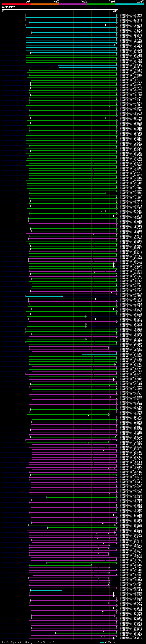Pick the UniRef100_Q3LVL4 entry

coord(131,590)
